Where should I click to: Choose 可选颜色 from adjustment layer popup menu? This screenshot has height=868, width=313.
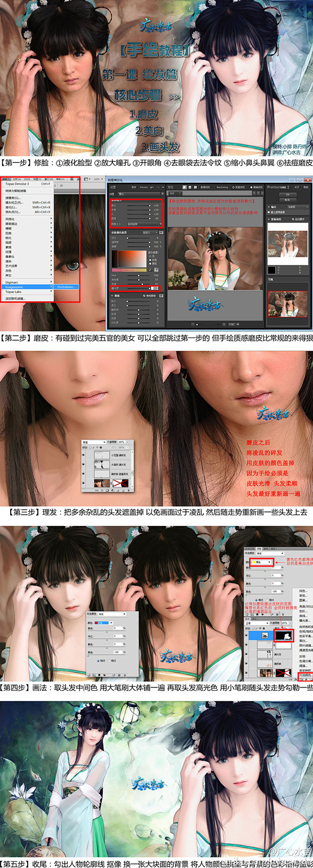(305, 675)
